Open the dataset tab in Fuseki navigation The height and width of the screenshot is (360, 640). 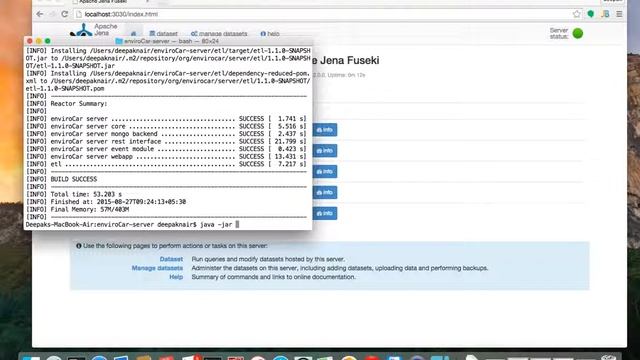coord(163,33)
